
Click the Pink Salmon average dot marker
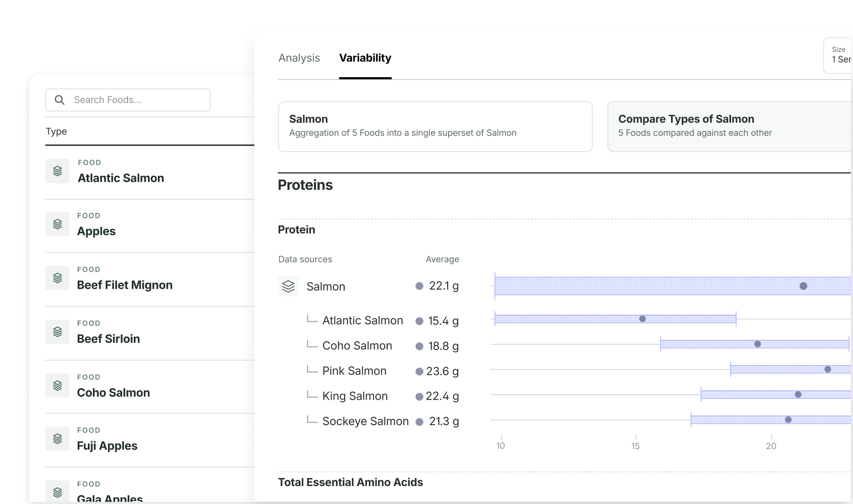point(828,369)
